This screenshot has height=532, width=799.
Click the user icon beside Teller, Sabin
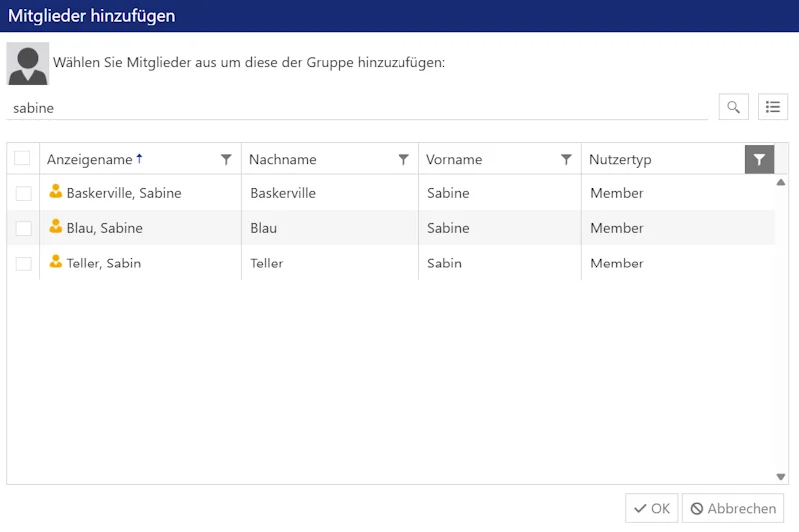(x=56, y=262)
